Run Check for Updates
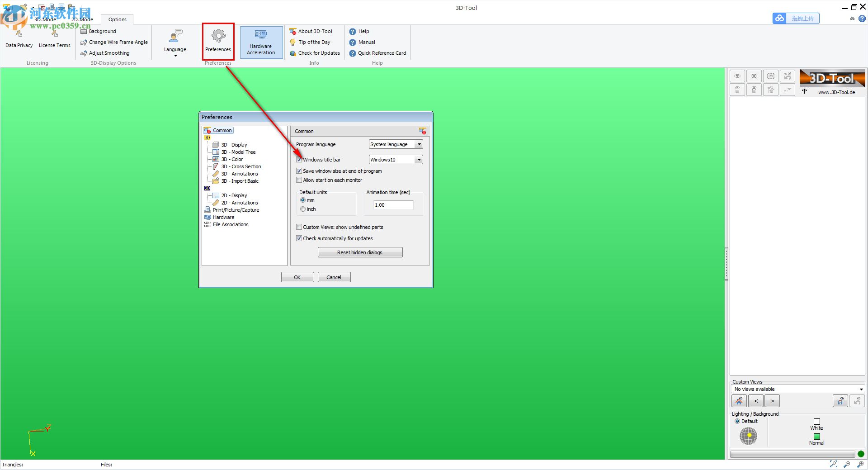 [x=315, y=53]
